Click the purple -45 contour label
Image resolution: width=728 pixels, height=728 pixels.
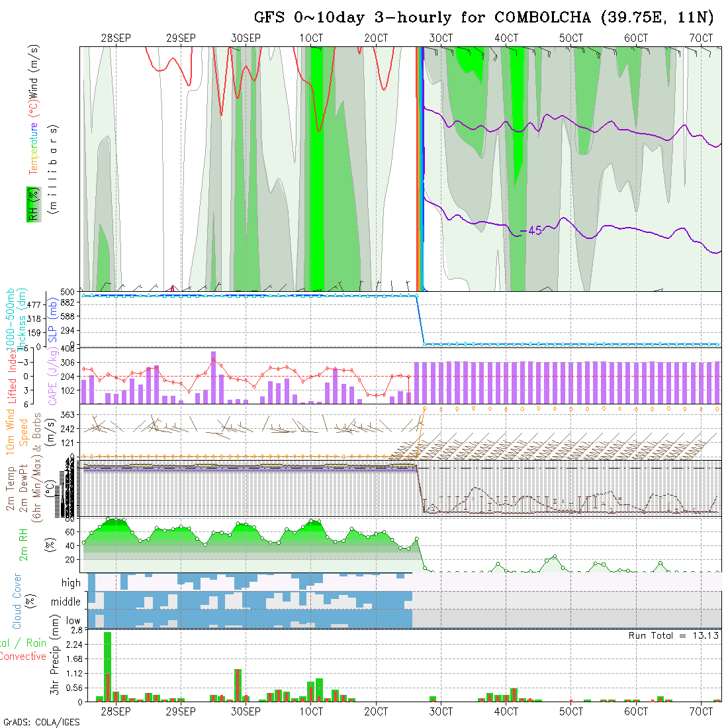(531, 230)
